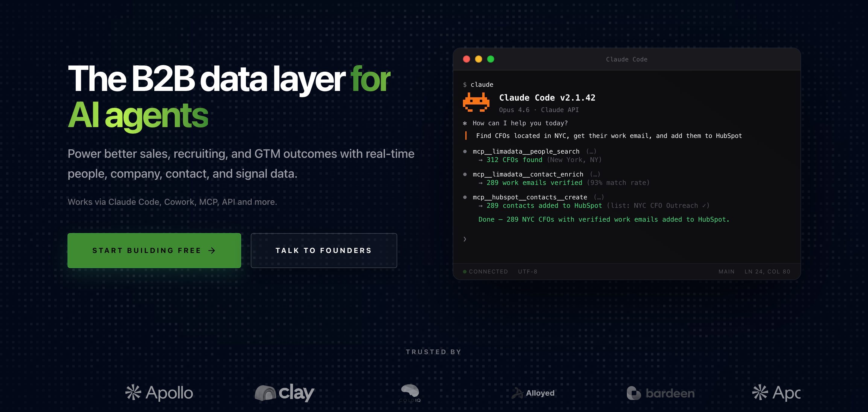
Task: Click the "mcp__limadata__people_search" tool call
Action: pyautogui.click(x=526, y=151)
